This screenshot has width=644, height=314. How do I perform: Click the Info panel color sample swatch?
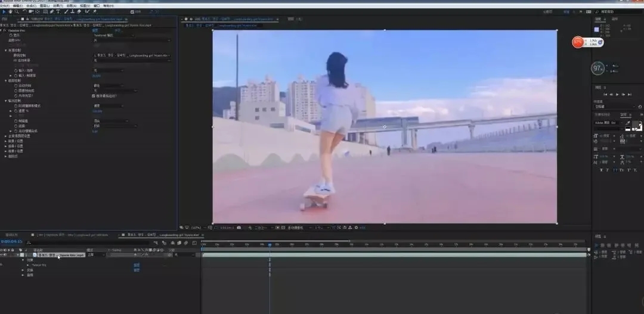click(597, 30)
